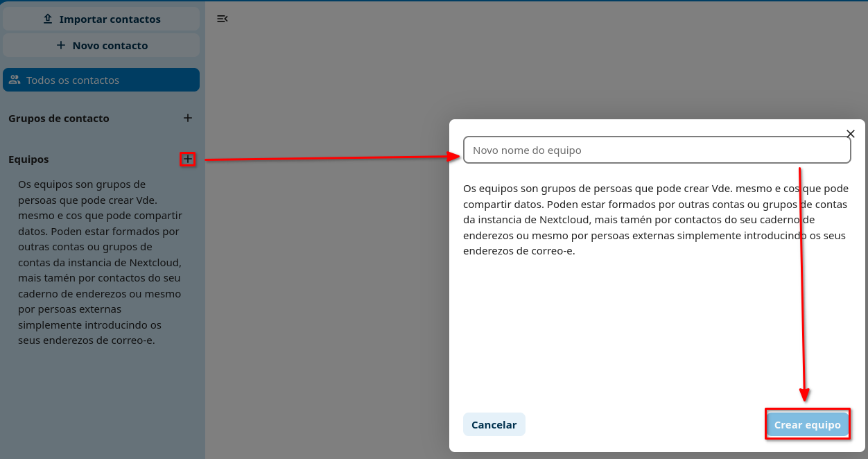The height and width of the screenshot is (459, 868).
Task: Click inside the Novo nome do equipo field
Action: 657,150
